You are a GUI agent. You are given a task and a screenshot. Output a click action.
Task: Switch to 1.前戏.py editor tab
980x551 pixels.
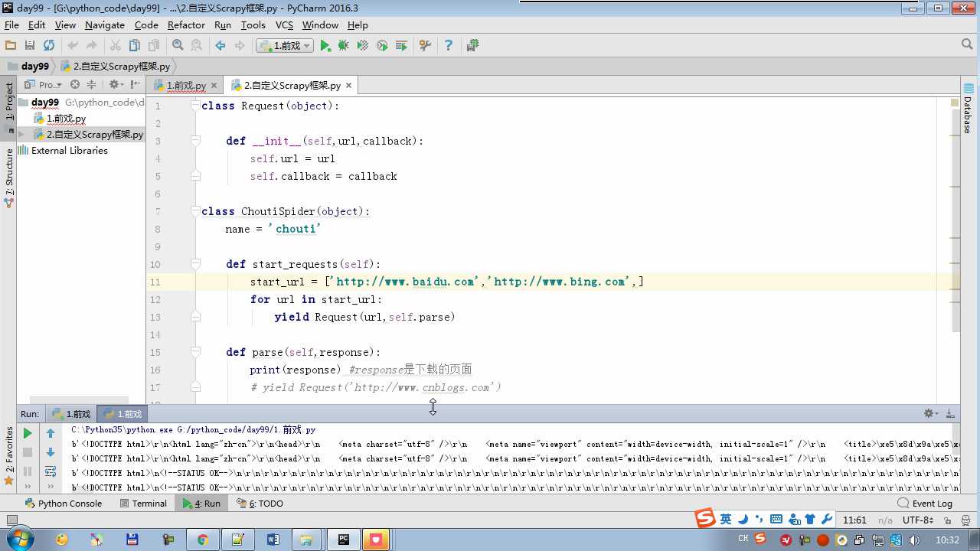pos(186,86)
